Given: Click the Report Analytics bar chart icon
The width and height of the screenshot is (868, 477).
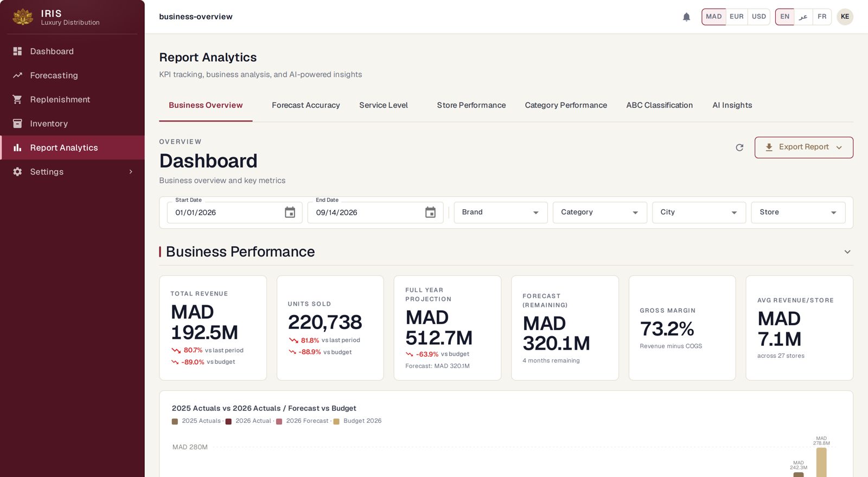Looking at the screenshot, I should pos(17,147).
